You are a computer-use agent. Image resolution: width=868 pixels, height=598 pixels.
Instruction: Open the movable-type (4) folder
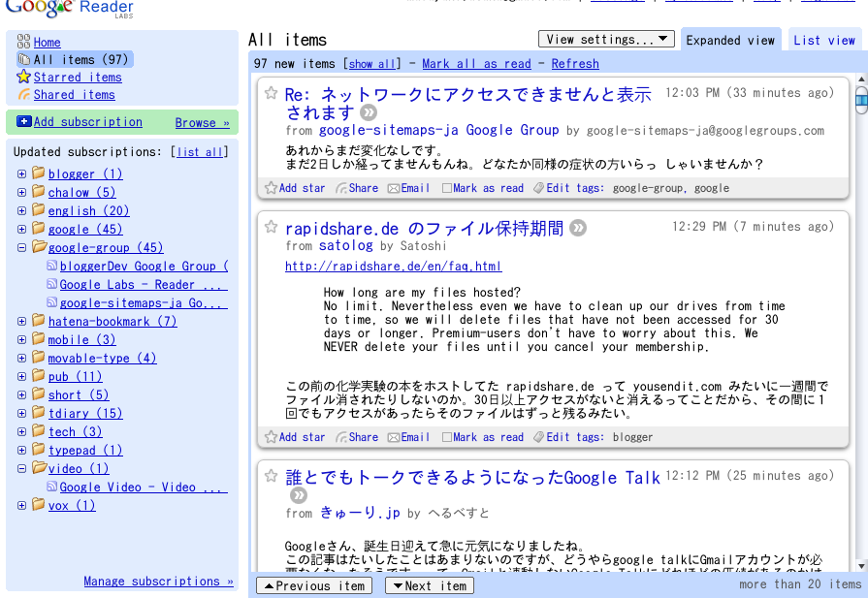[x=103, y=359]
